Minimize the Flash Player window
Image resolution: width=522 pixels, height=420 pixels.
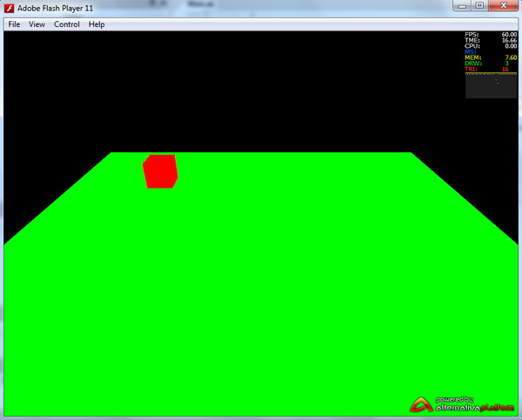(462, 6)
